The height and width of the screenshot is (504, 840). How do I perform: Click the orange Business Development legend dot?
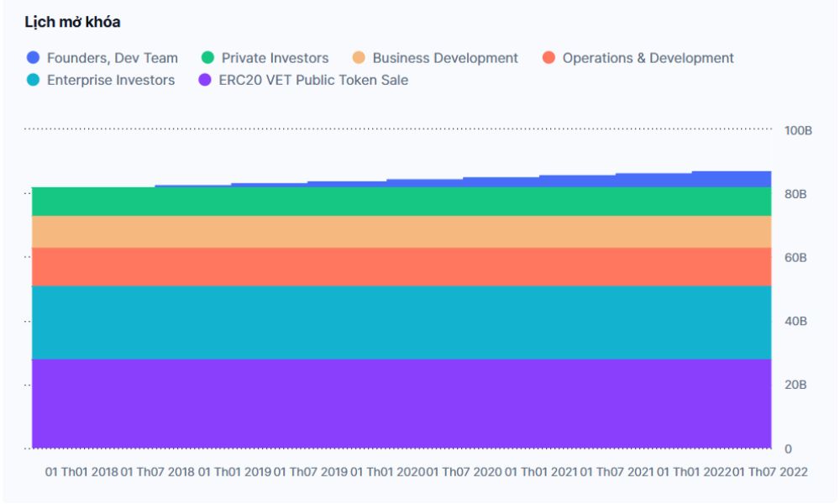point(359,58)
